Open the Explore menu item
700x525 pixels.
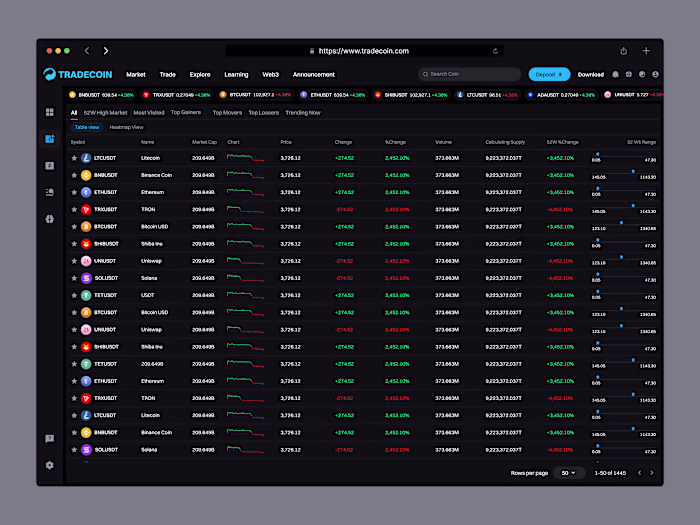coord(200,75)
